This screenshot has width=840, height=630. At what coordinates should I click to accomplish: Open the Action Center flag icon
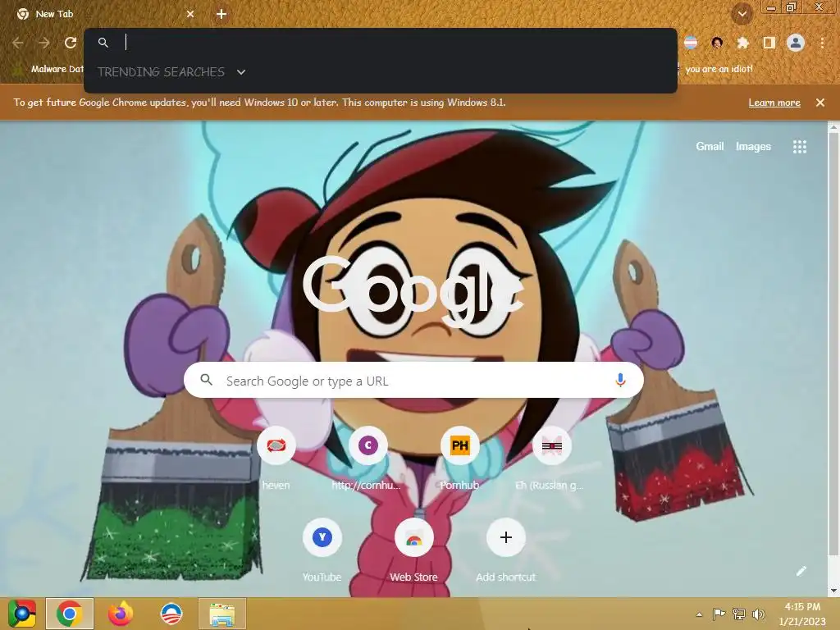tap(719, 614)
